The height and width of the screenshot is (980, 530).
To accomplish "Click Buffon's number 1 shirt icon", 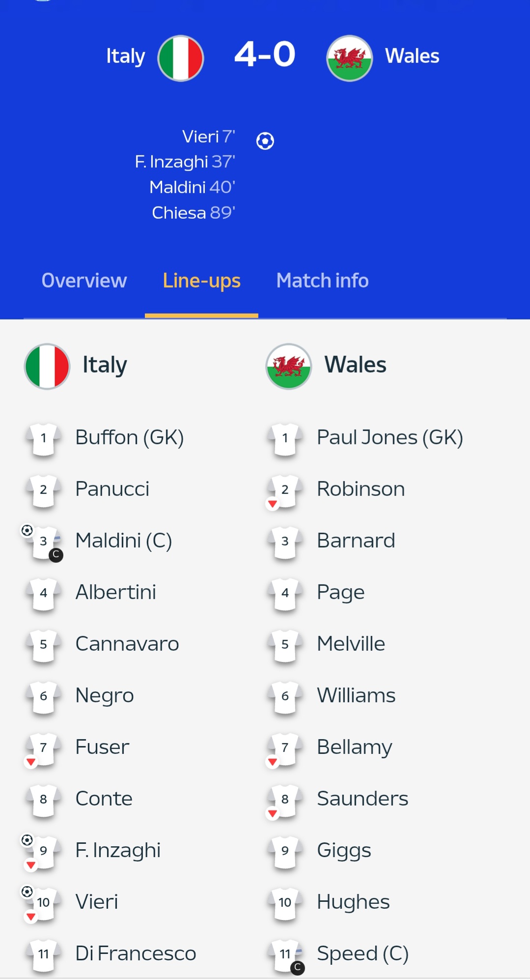I will [x=44, y=438].
